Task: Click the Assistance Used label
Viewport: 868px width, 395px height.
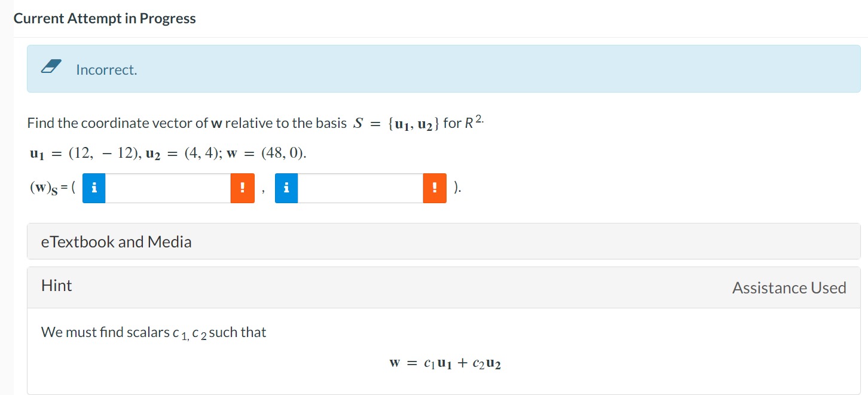Action: point(789,287)
